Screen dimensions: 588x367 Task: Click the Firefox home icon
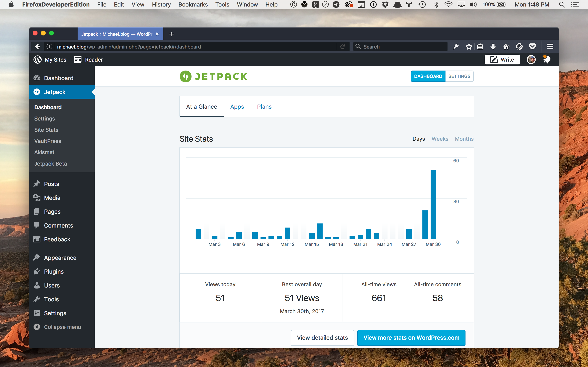coord(506,46)
